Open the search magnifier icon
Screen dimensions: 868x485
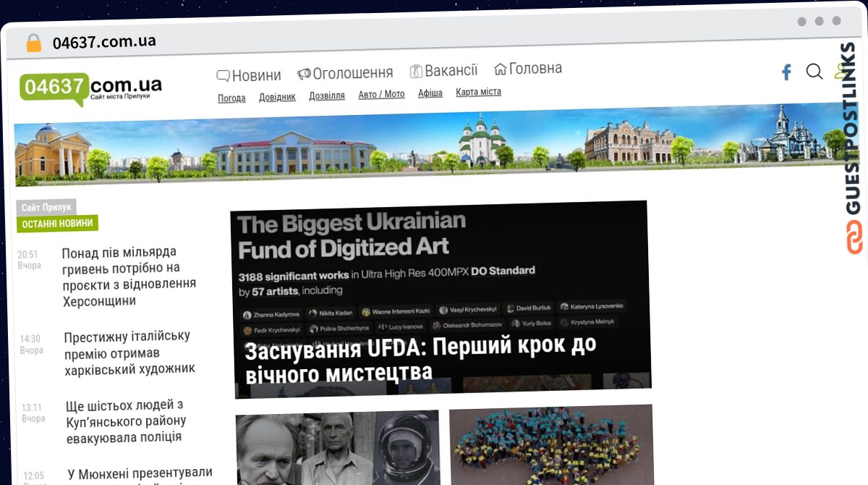814,72
